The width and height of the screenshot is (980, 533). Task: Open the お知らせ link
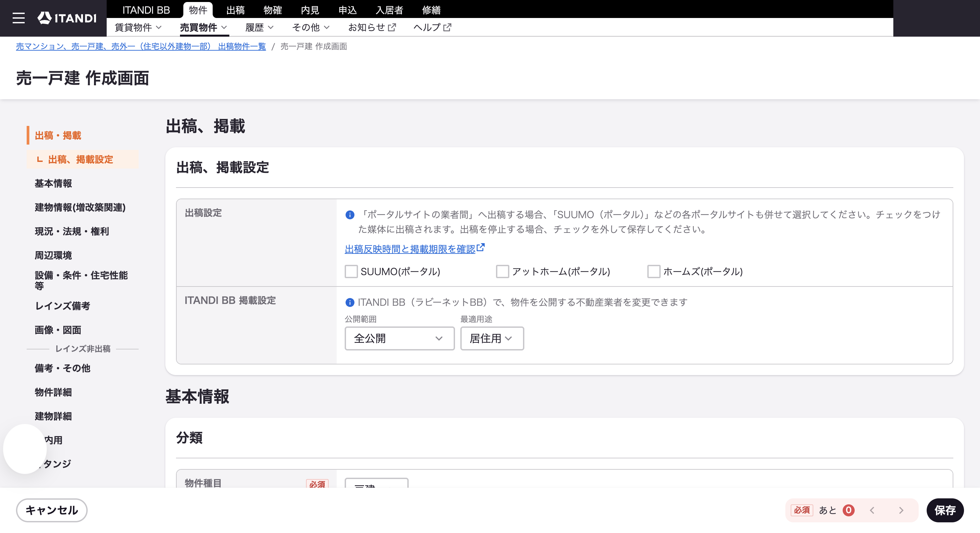click(372, 27)
